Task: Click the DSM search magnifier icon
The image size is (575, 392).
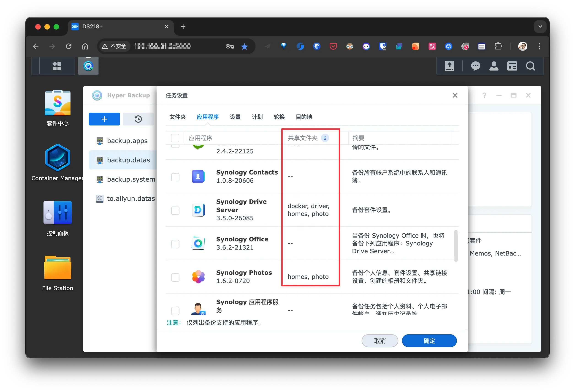Action: click(530, 66)
